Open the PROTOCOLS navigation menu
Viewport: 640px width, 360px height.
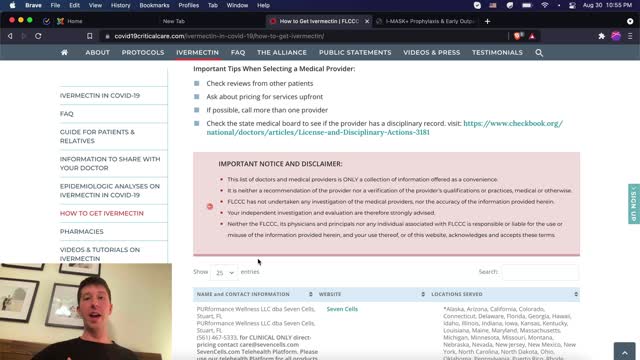click(x=143, y=53)
